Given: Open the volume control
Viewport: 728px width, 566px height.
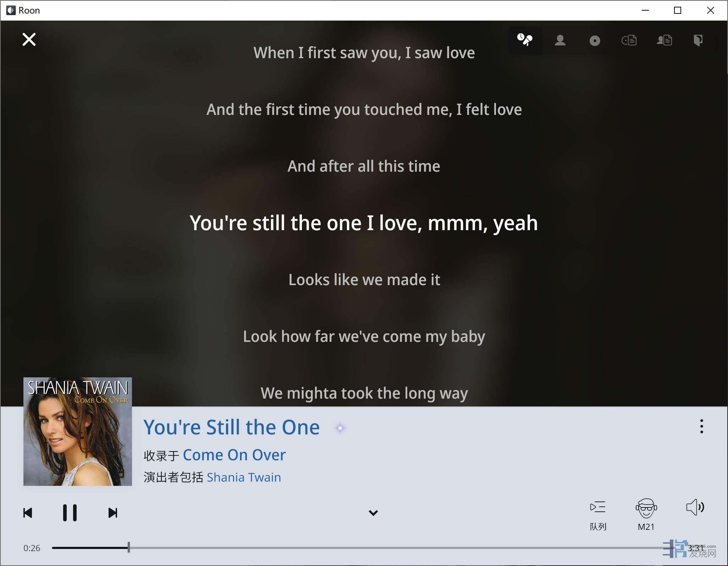Looking at the screenshot, I should [695, 507].
